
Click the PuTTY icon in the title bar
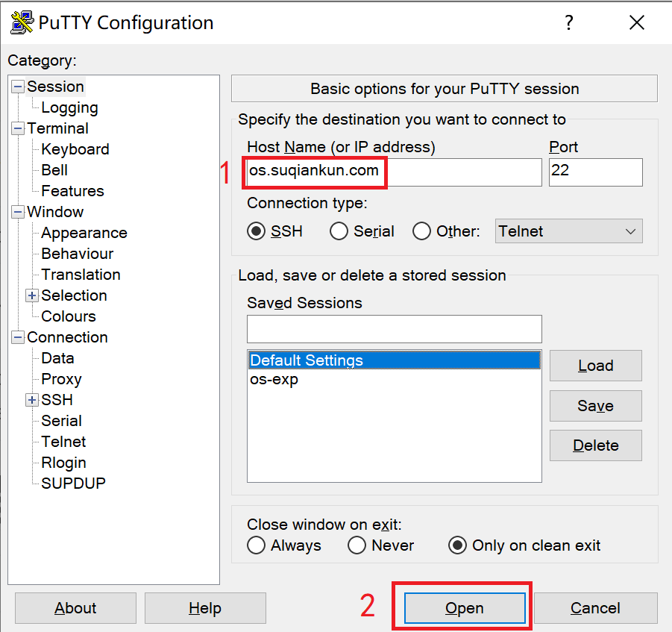click(x=20, y=22)
